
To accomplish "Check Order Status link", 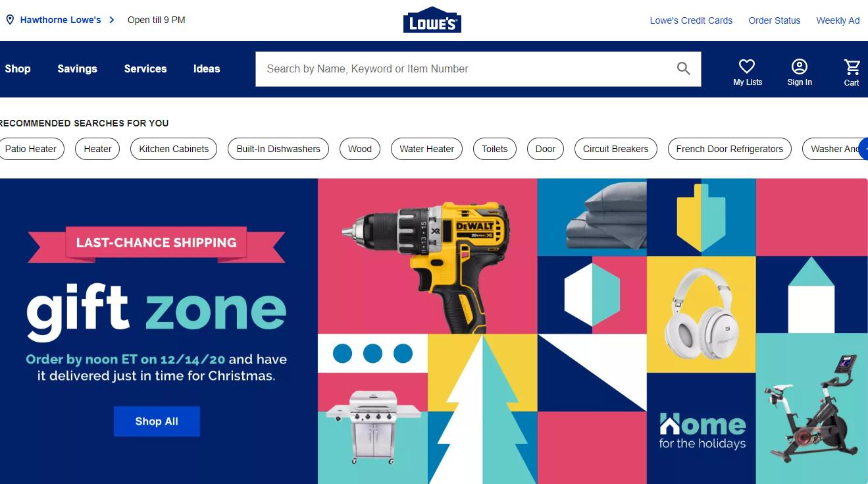I will click(x=775, y=20).
